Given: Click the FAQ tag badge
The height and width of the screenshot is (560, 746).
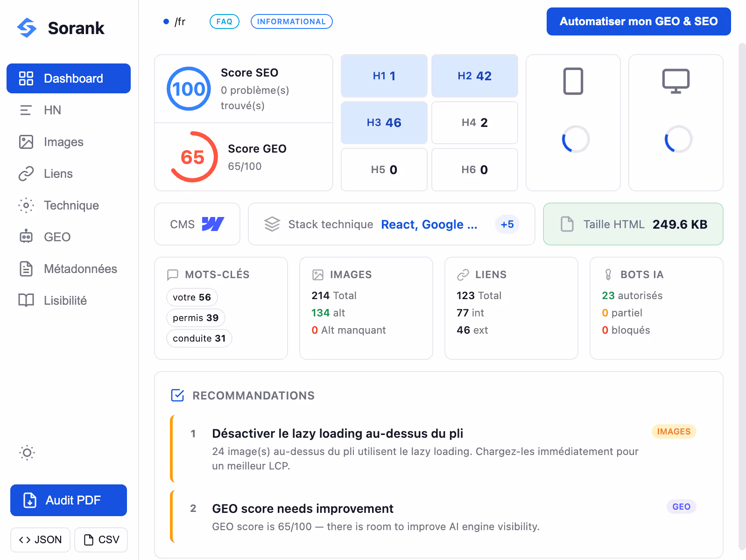Looking at the screenshot, I should coord(225,21).
